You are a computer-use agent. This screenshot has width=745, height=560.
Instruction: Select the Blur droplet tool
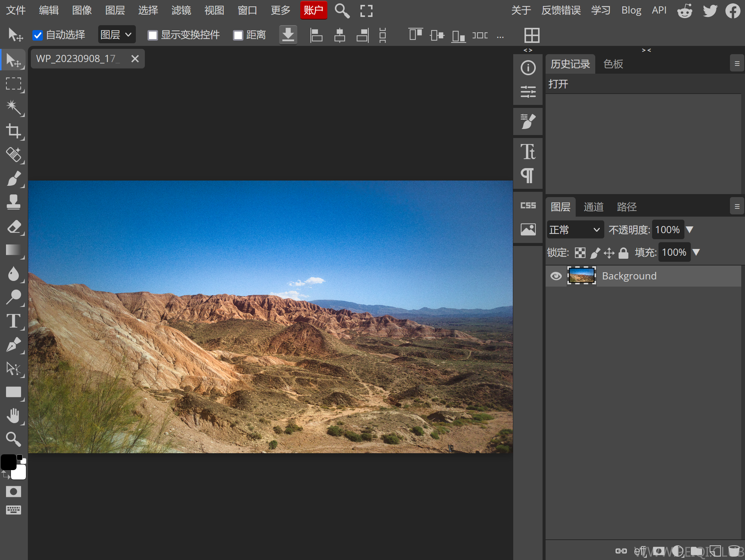(x=14, y=274)
